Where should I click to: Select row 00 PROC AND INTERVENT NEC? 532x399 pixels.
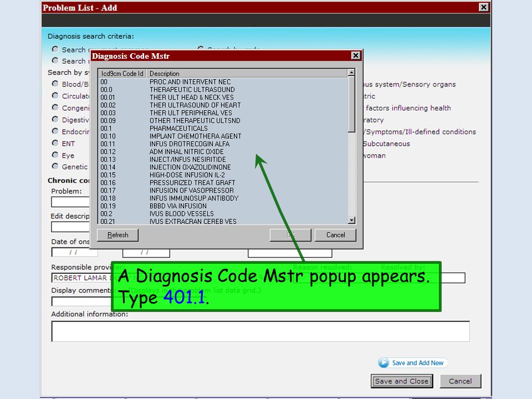point(223,82)
